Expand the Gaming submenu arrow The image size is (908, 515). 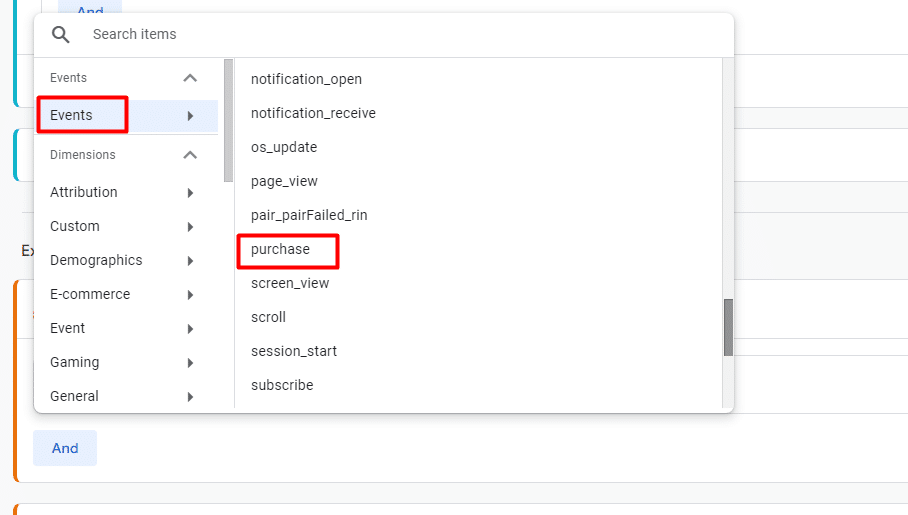190,362
